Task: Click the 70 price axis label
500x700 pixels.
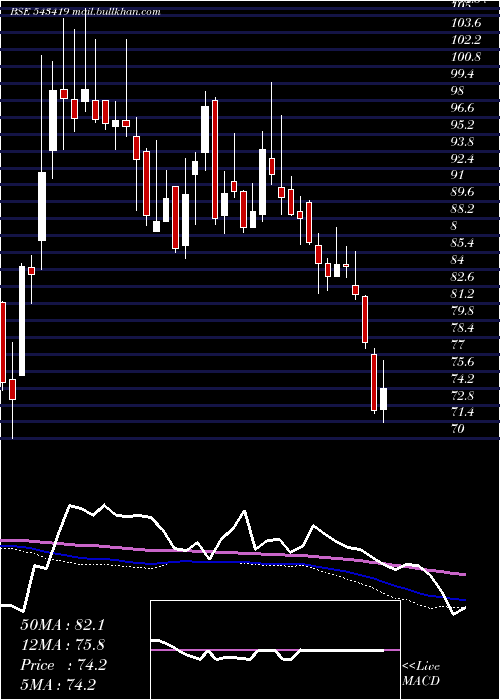Action: tap(458, 429)
